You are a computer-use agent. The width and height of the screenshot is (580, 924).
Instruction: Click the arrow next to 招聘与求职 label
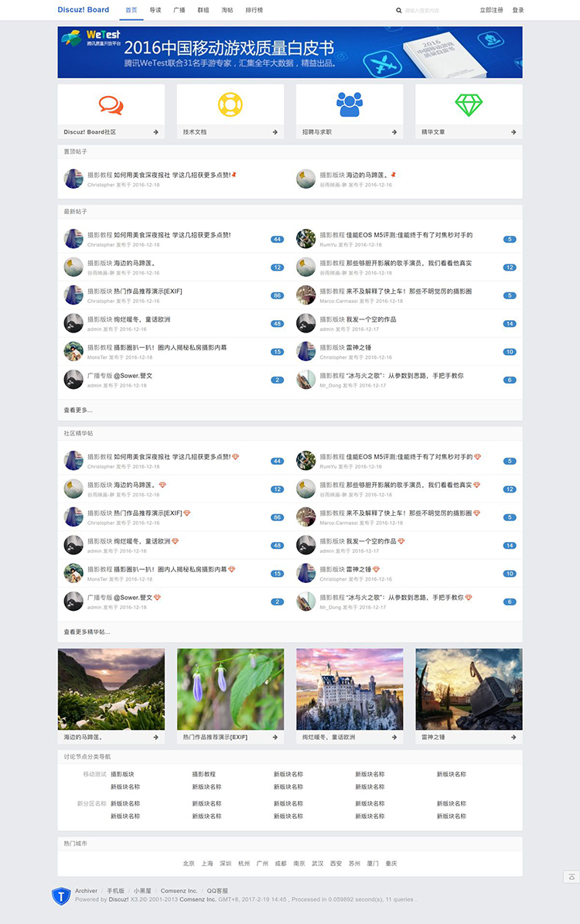[x=394, y=132]
